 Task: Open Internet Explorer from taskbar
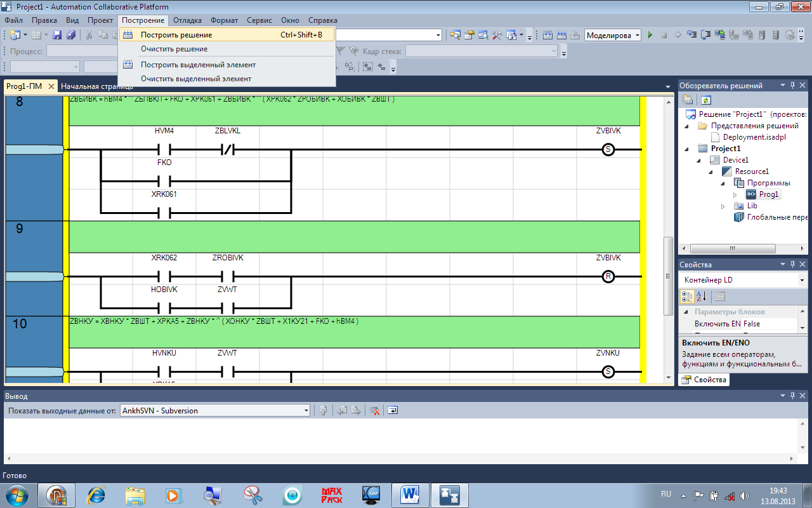pyautogui.click(x=96, y=494)
